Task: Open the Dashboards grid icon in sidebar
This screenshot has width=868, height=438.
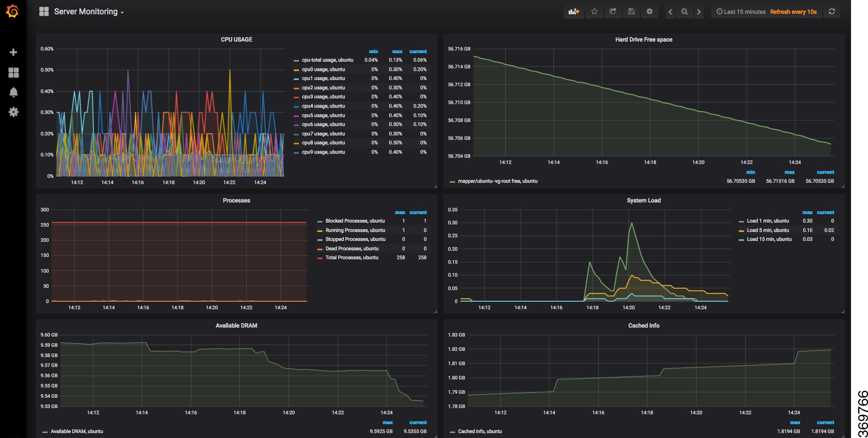Action: 13,72
